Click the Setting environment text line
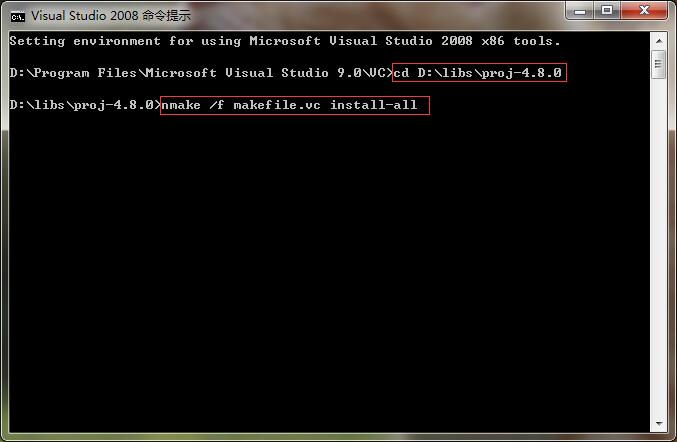The height and width of the screenshot is (442, 677). (x=285, y=41)
